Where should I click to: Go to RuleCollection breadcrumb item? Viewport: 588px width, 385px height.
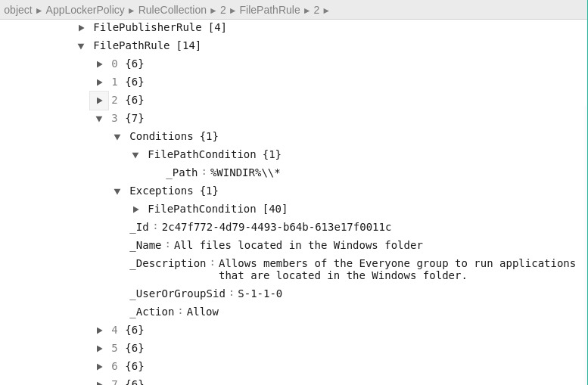(x=172, y=10)
